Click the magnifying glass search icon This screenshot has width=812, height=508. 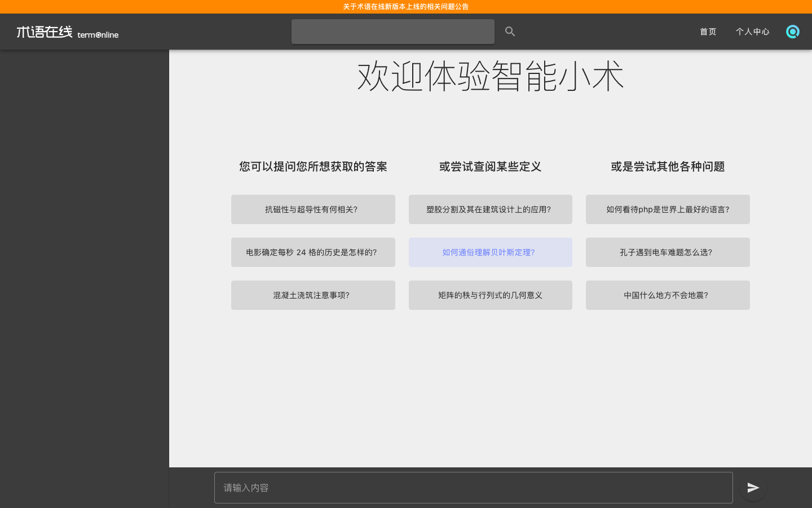pos(510,31)
